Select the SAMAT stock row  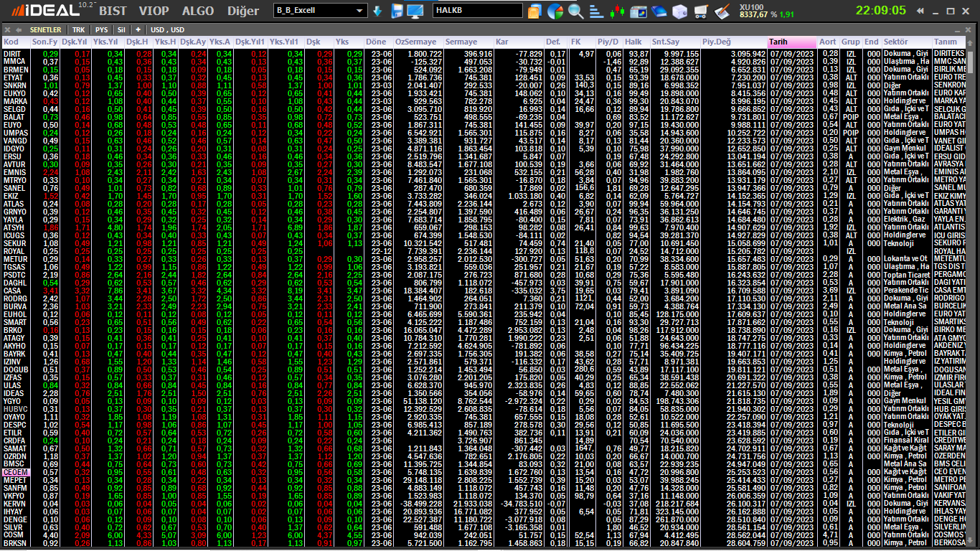(x=484, y=448)
